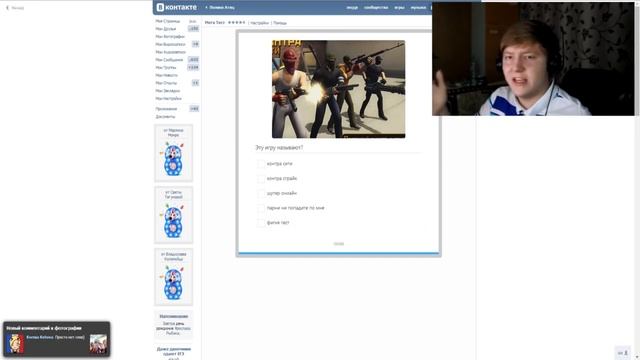Screen dimensions: 640x360
Task: Click the sender name above the second gift
Action: (x=173, y=194)
